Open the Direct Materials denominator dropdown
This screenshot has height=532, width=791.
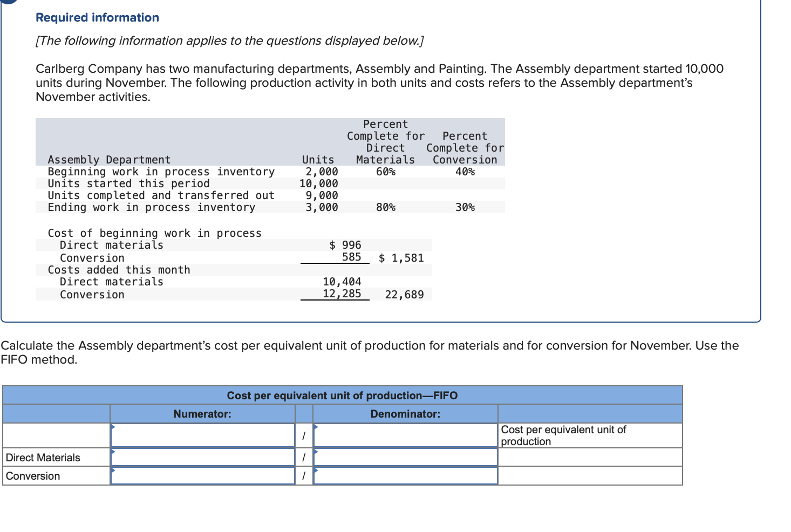tap(405, 458)
